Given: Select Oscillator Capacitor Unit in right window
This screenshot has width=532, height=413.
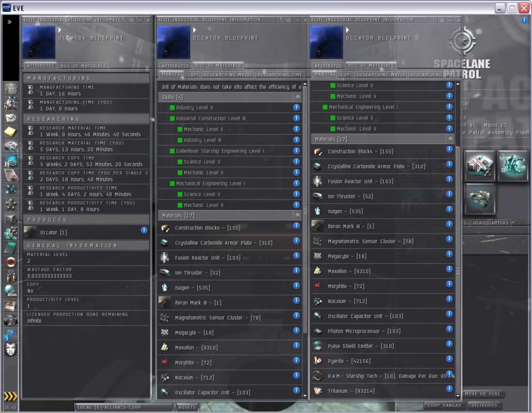Looking at the screenshot, I should point(383,316).
